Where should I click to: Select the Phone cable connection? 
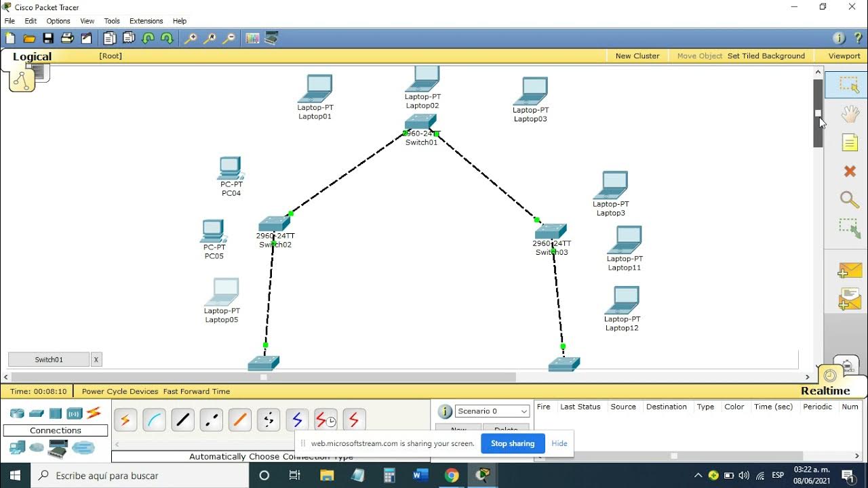click(x=268, y=420)
